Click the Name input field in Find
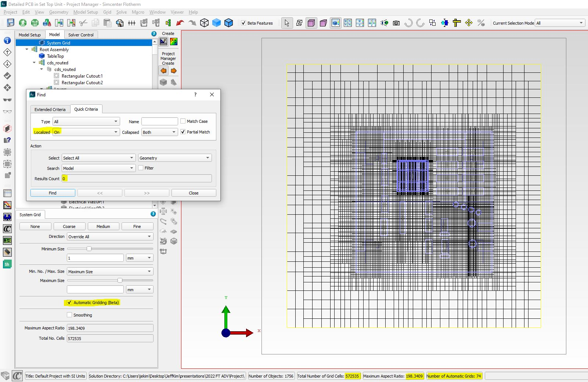The width and height of the screenshot is (588, 382). point(159,121)
